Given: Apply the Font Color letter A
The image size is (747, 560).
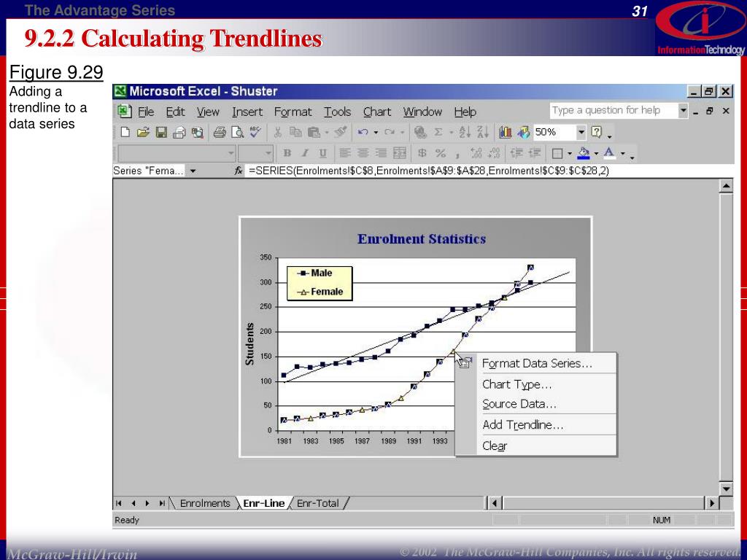Looking at the screenshot, I should click(609, 153).
